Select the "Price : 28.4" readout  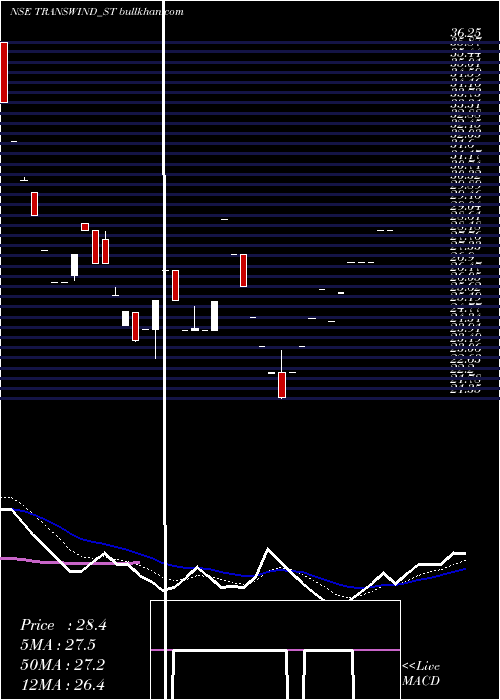[x=63, y=625]
